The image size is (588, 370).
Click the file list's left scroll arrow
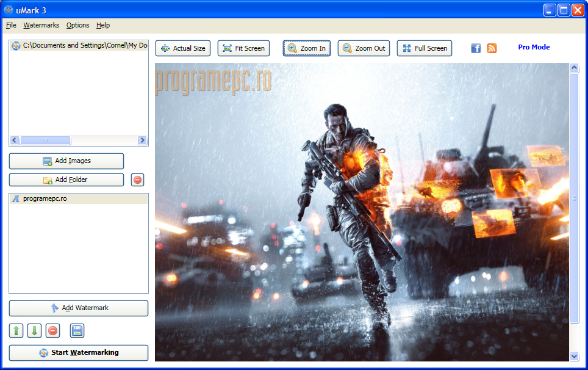coord(15,140)
